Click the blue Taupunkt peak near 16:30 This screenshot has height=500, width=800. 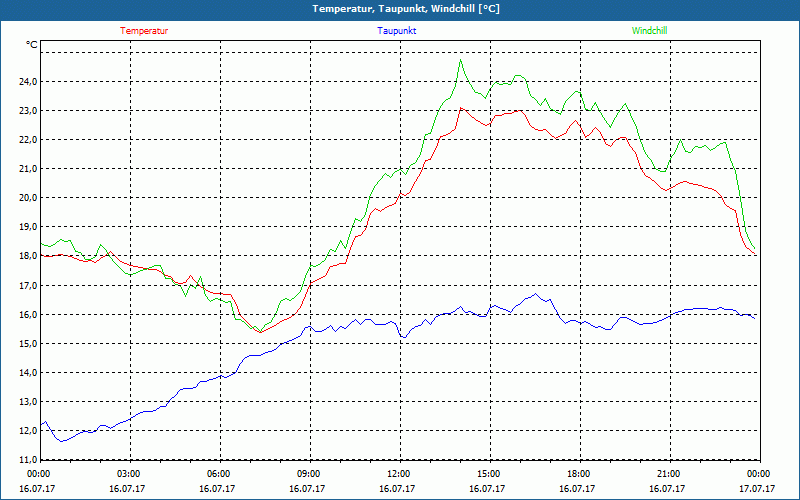pyautogui.click(x=535, y=294)
